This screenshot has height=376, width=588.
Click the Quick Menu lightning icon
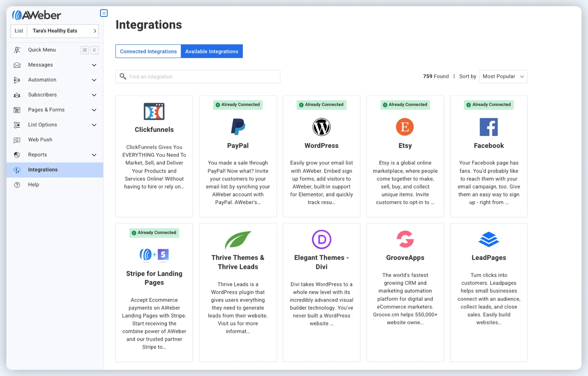click(17, 50)
